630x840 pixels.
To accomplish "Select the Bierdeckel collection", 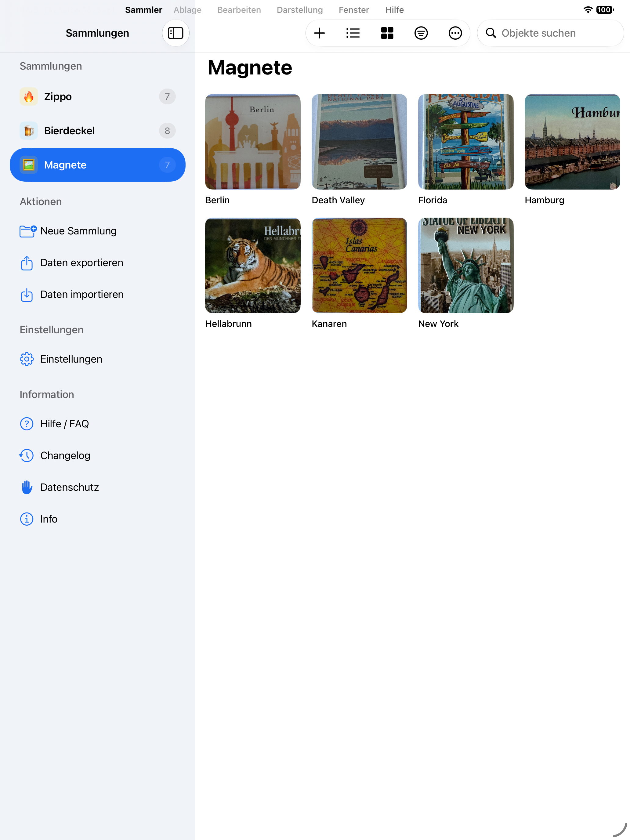I will tap(98, 131).
